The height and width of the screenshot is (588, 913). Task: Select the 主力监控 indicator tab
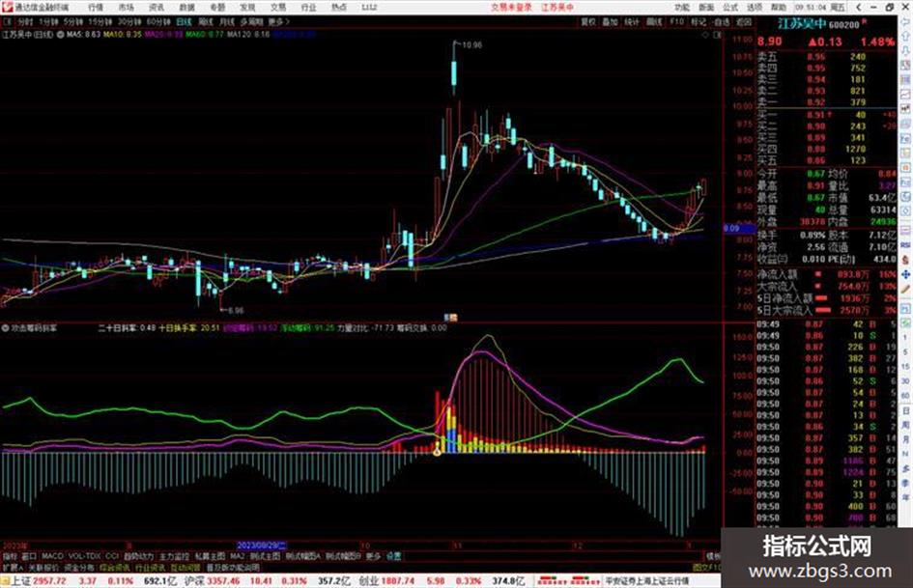(174, 556)
